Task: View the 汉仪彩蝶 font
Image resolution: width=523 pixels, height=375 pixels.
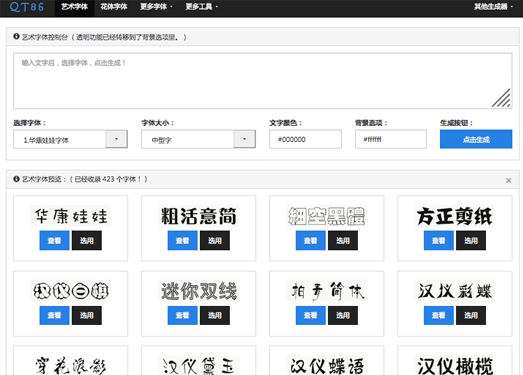Action: [x=439, y=315]
